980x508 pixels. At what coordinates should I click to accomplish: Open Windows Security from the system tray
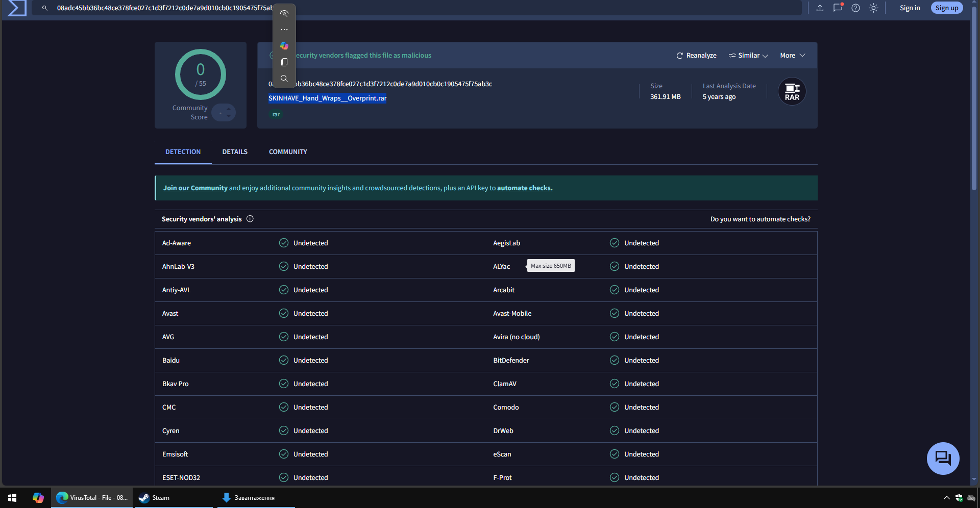[x=959, y=498]
